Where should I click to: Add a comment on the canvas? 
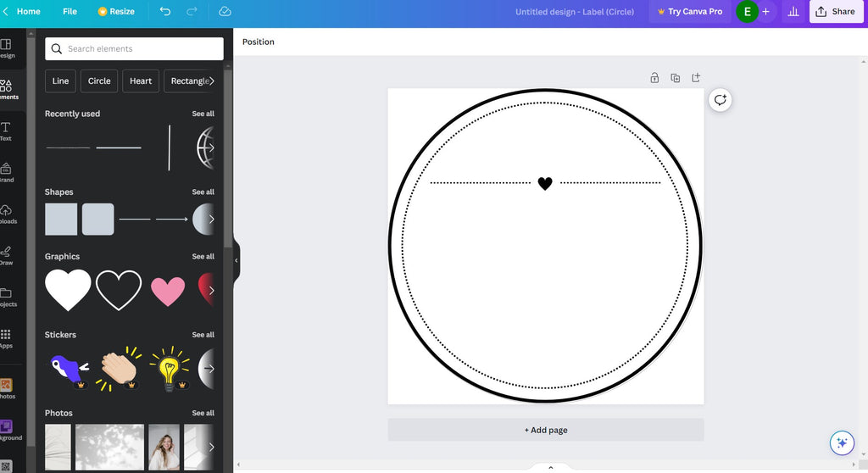pyautogui.click(x=721, y=100)
